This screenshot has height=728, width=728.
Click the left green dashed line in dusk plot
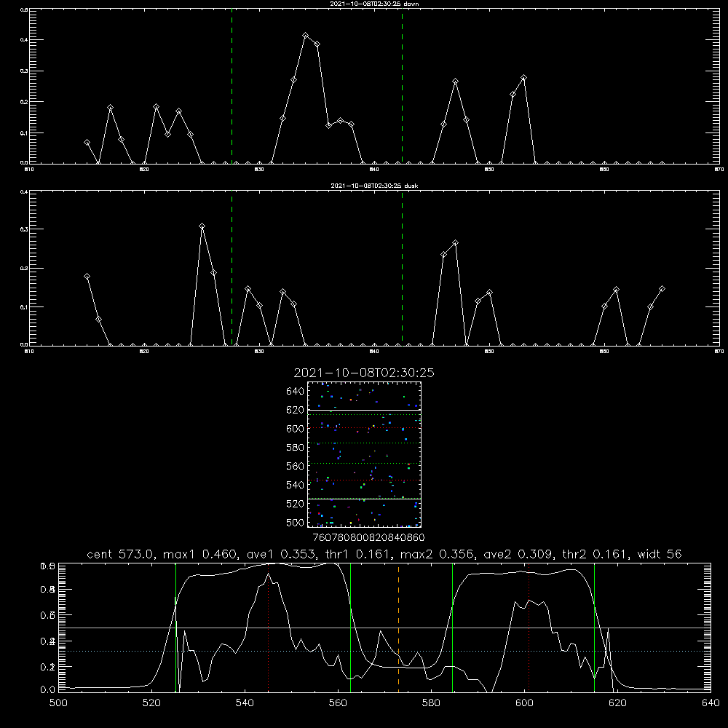click(x=232, y=268)
